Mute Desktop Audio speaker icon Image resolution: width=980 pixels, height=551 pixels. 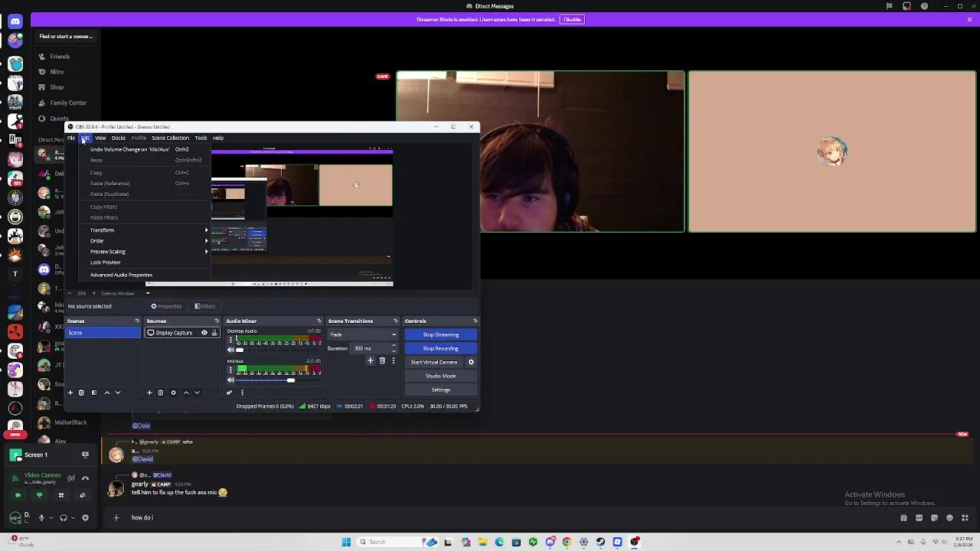pos(230,350)
